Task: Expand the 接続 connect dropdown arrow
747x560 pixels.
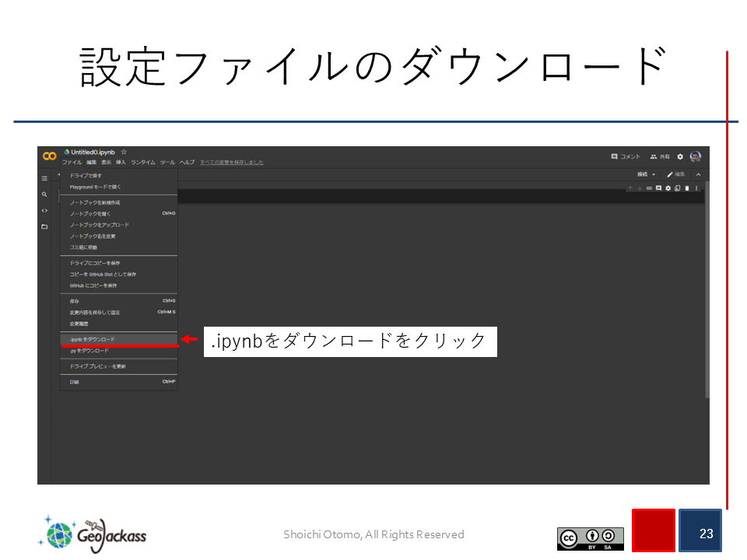Action: pos(654,174)
